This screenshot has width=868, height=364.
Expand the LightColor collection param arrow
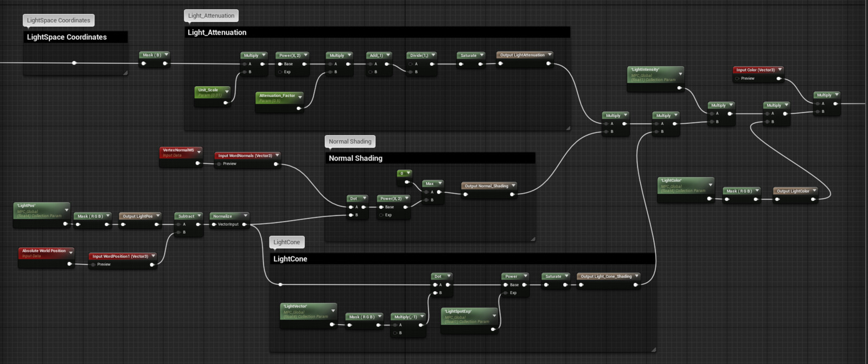pos(710,185)
